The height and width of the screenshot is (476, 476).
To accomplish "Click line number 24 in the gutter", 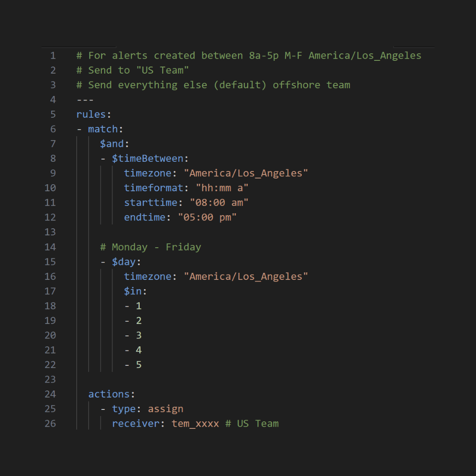I will [x=50, y=394].
